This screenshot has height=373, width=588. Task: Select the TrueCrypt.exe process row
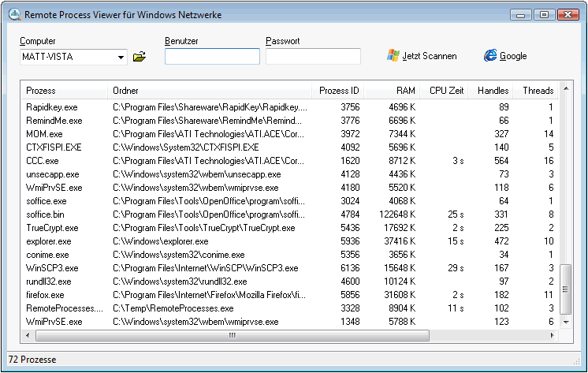[290, 228]
